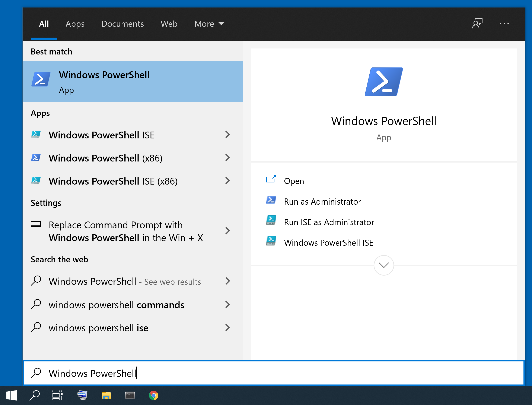This screenshot has width=532, height=405.
Task: Select the Windows PowerShell ISE result icon
Action: click(x=35, y=135)
